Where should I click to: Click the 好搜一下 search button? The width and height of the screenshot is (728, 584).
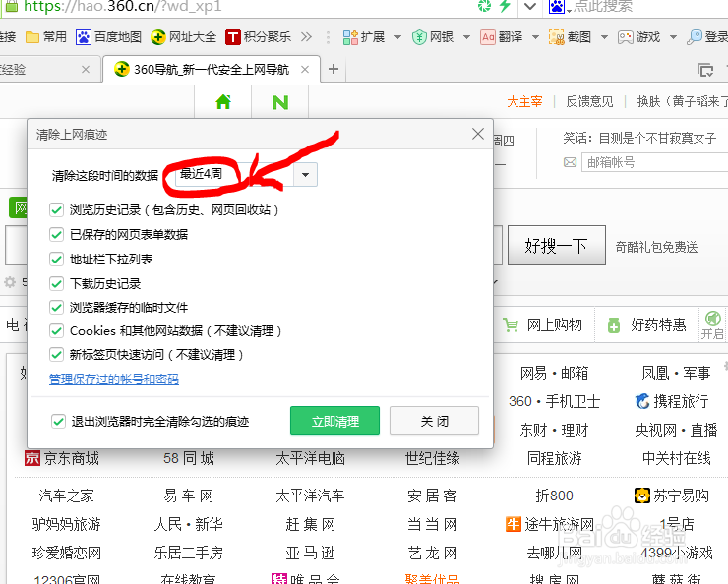(x=556, y=246)
